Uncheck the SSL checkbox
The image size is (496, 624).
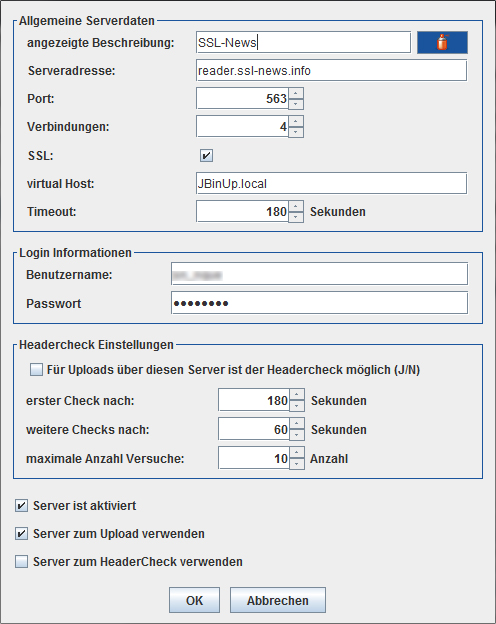click(x=206, y=155)
